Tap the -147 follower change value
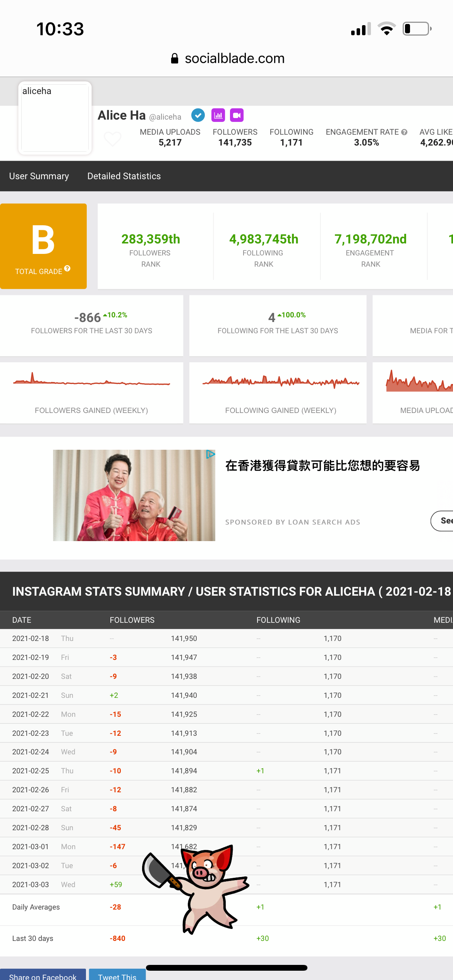This screenshot has width=453, height=980. 117,846
